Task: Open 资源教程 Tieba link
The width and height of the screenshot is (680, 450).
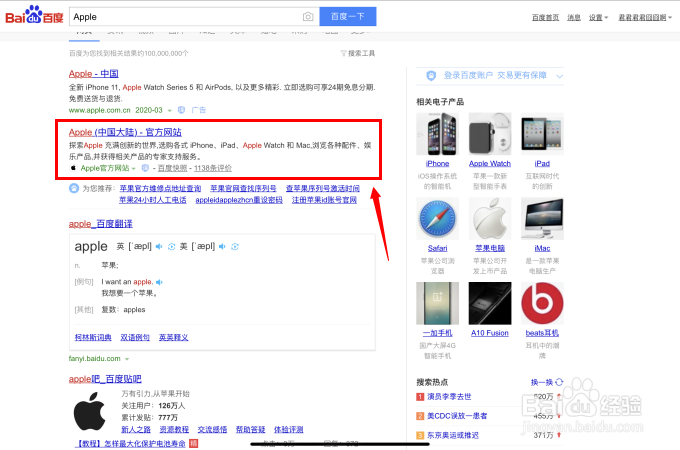Action: click(174, 429)
